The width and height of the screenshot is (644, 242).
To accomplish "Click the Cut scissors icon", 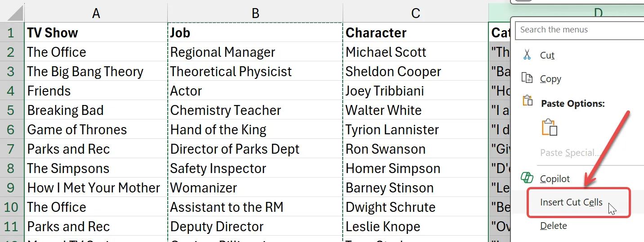I will pyautogui.click(x=527, y=55).
